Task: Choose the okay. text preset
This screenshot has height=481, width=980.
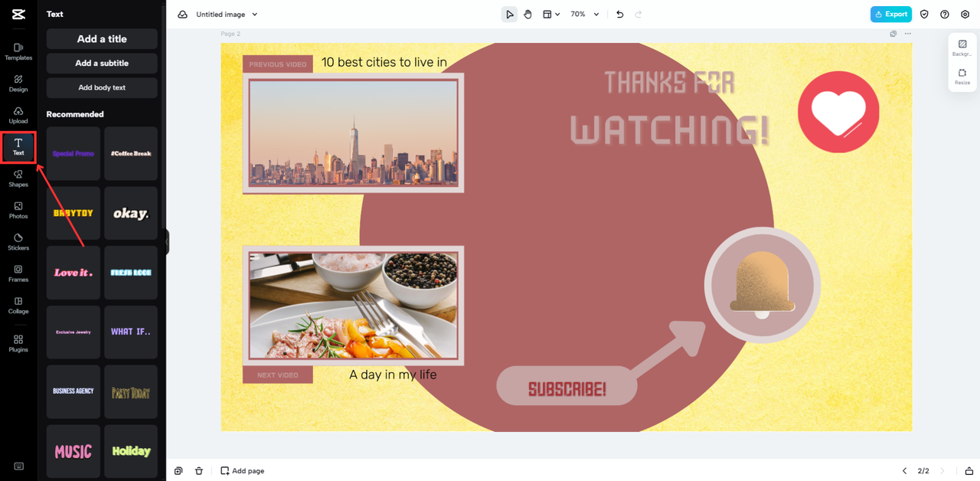Action: 131,213
